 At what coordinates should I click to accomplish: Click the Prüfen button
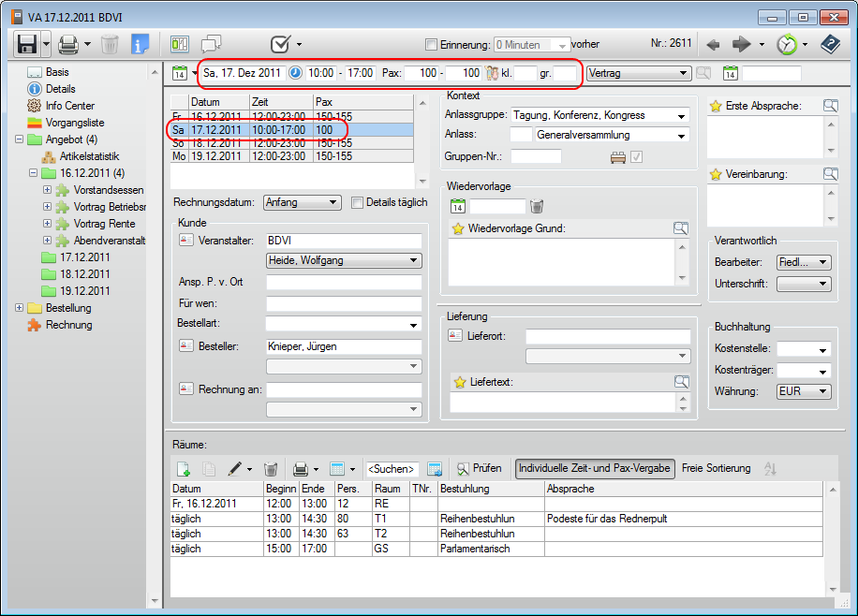click(x=479, y=468)
